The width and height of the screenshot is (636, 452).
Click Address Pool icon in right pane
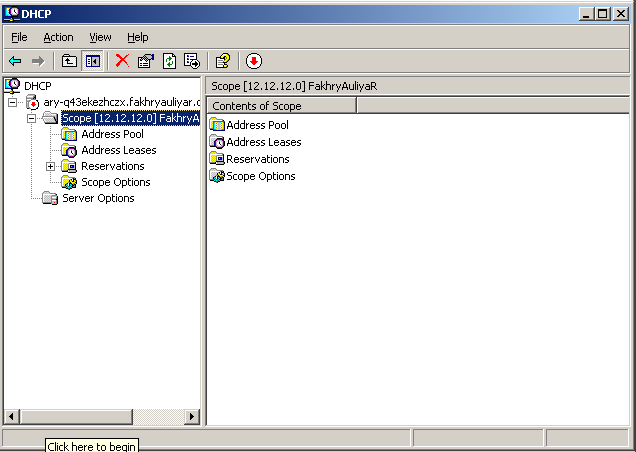pyautogui.click(x=217, y=125)
